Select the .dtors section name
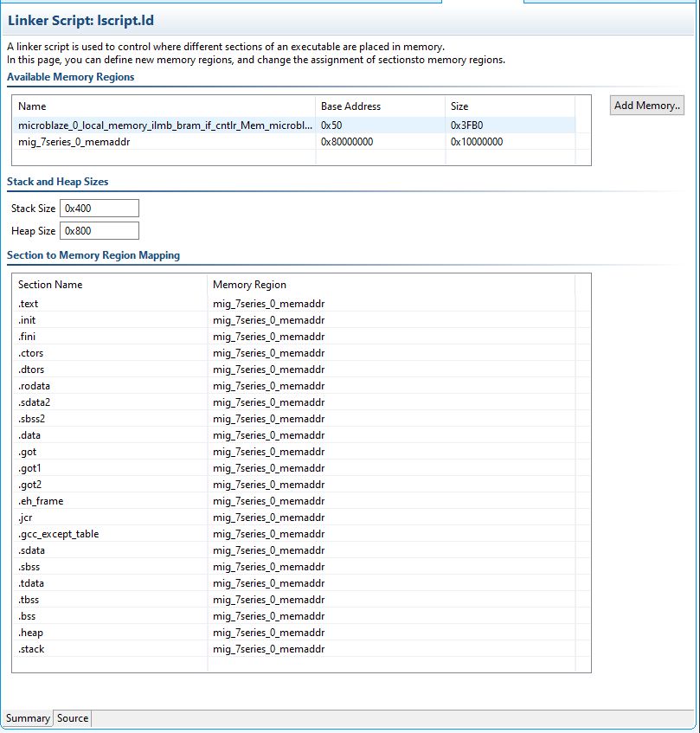 31,370
